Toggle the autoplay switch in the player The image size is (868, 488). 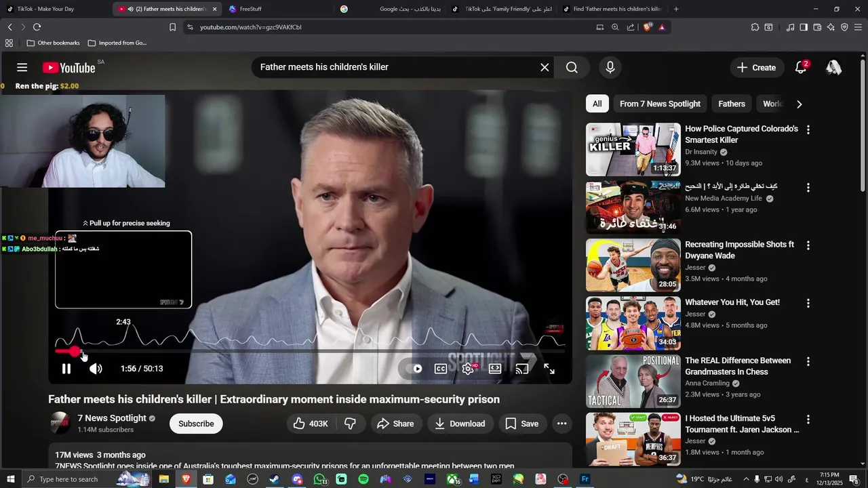point(414,369)
